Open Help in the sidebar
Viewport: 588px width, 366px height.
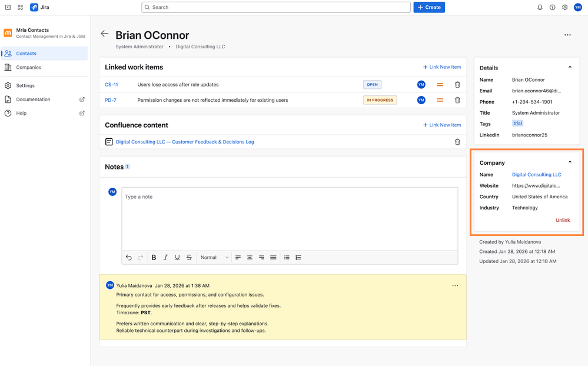click(x=45, y=113)
